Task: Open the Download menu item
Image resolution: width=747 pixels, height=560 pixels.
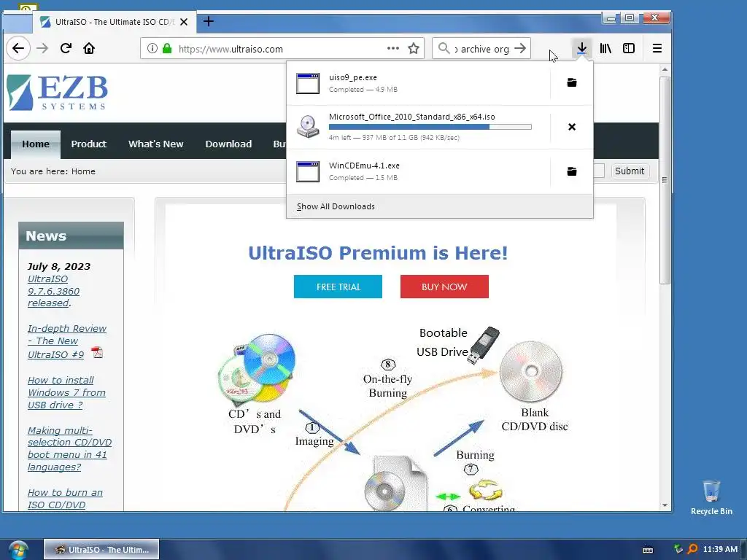Action: pyautogui.click(x=228, y=144)
